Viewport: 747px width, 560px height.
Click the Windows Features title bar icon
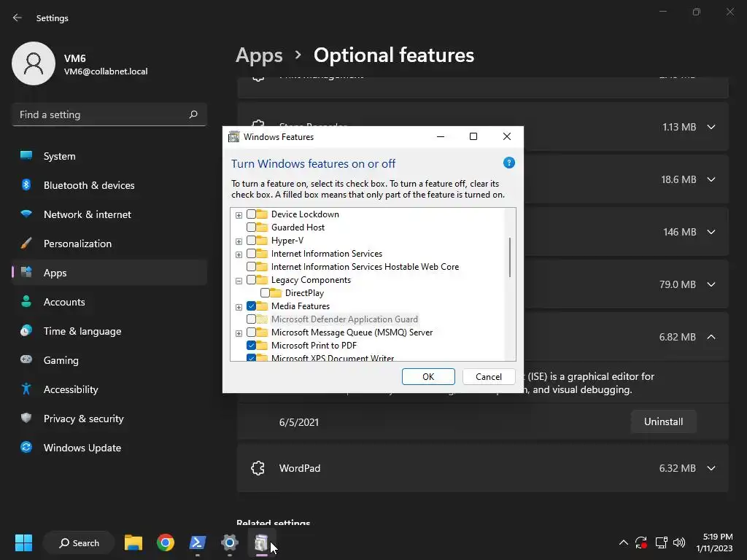coord(234,137)
